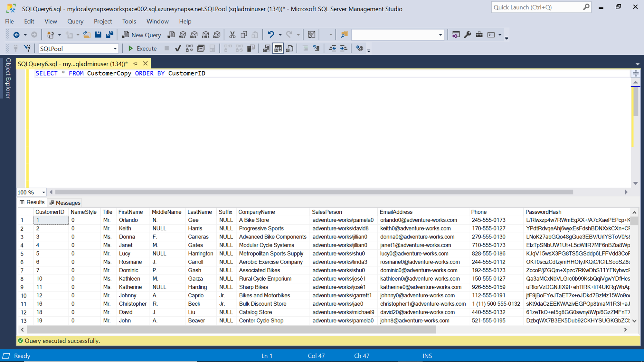Toggle Results to Text mode
Viewport: 644px width, 362px height.
pyautogui.click(x=266, y=49)
